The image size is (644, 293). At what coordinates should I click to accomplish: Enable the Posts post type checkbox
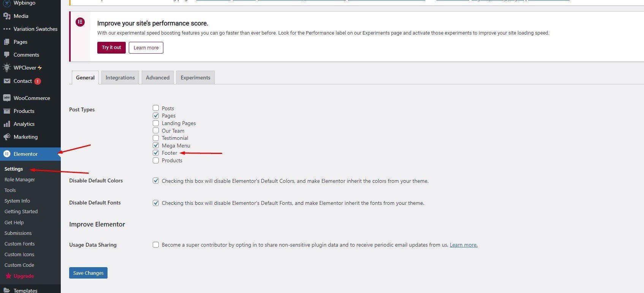coord(156,108)
